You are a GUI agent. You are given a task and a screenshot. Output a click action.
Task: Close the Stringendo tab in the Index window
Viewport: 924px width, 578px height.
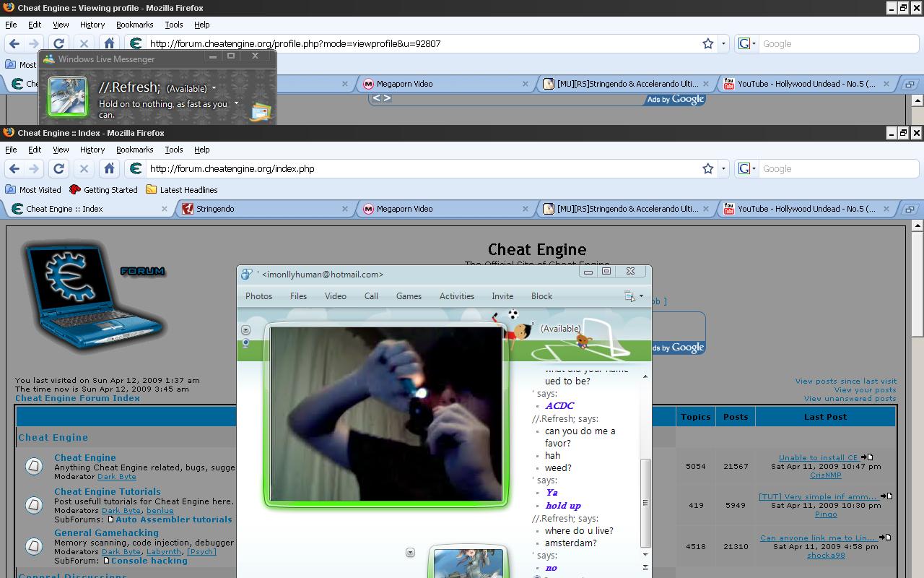344,209
